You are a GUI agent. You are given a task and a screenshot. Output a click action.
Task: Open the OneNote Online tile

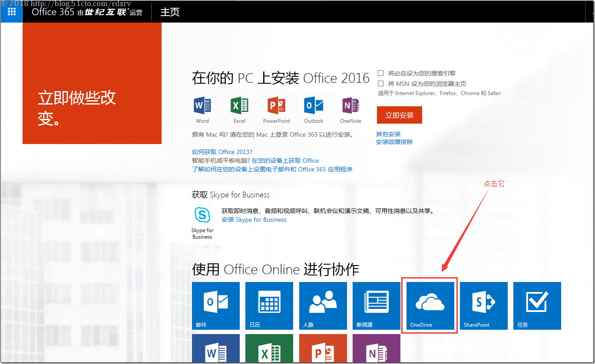pos(377,348)
